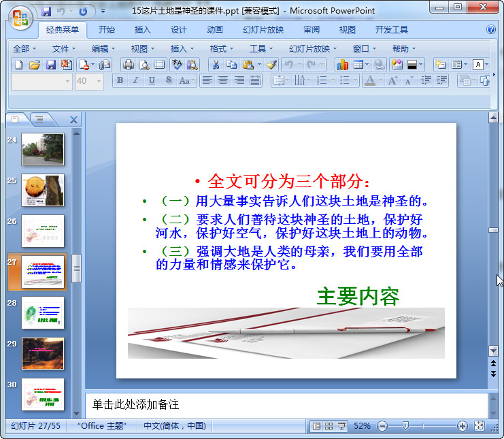The image size is (504, 439).
Task: Click the 52% zoom level
Action: coord(362,426)
